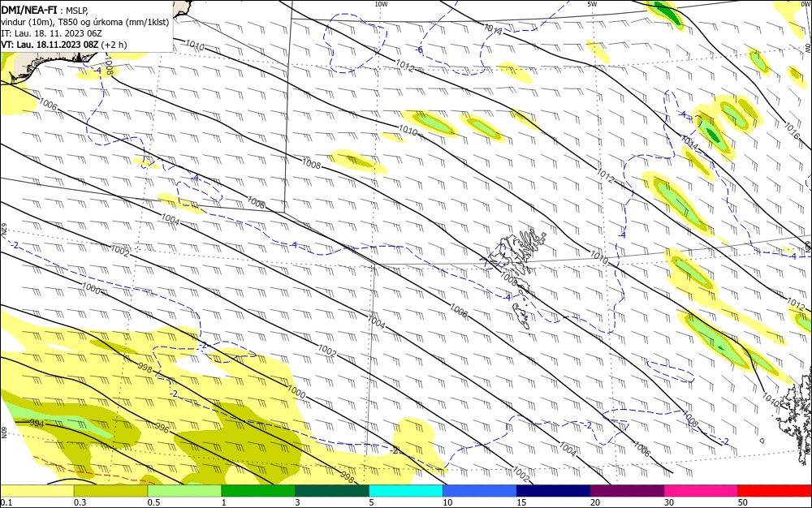Screen dimensions: 812x508
Task: Click the '5W' longitude label
Action: pyautogui.click(x=593, y=4)
